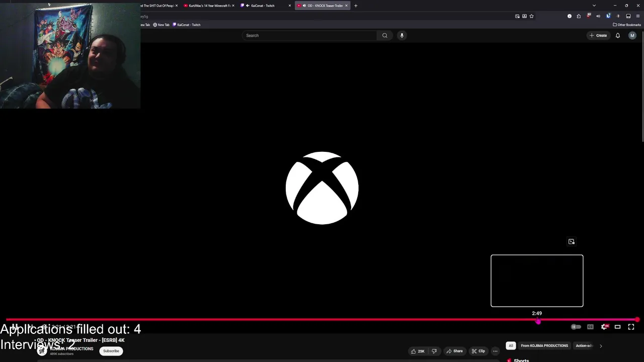Viewport: 644px width, 362px height.
Task: Focus the YouTube Search input field
Action: tap(309, 35)
